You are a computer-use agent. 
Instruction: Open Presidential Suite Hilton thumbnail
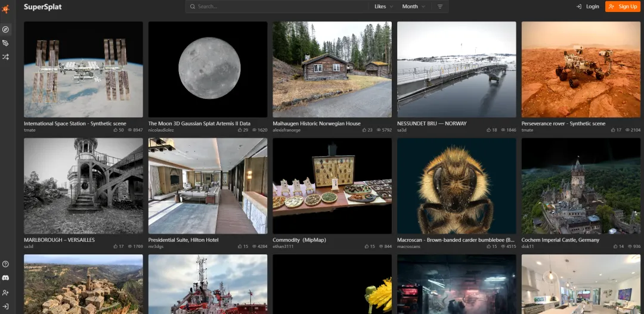[x=208, y=186]
